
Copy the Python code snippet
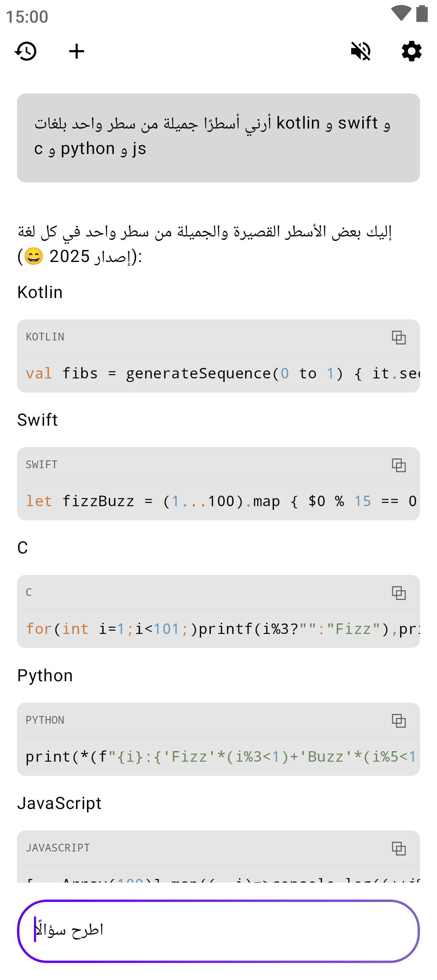pos(399,720)
